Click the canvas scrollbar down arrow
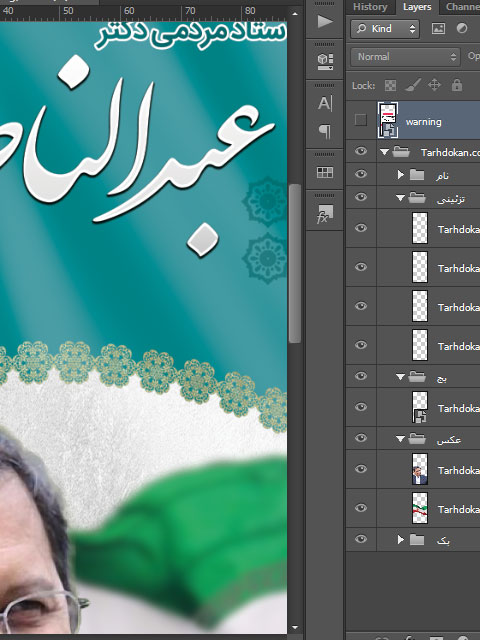The width and height of the screenshot is (480, 640). pos(295,628)
